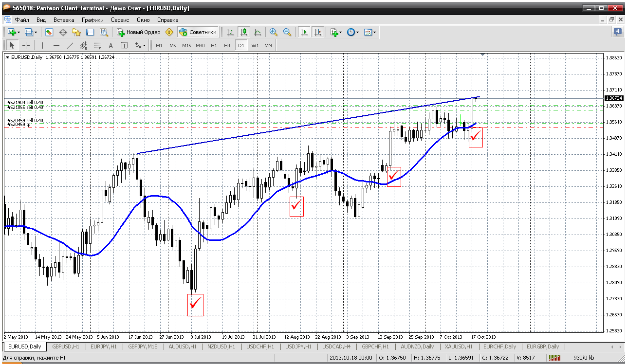Expand the indicators dropdown arrow
This screenshot has width=627, height=364.
click(340, 32)
